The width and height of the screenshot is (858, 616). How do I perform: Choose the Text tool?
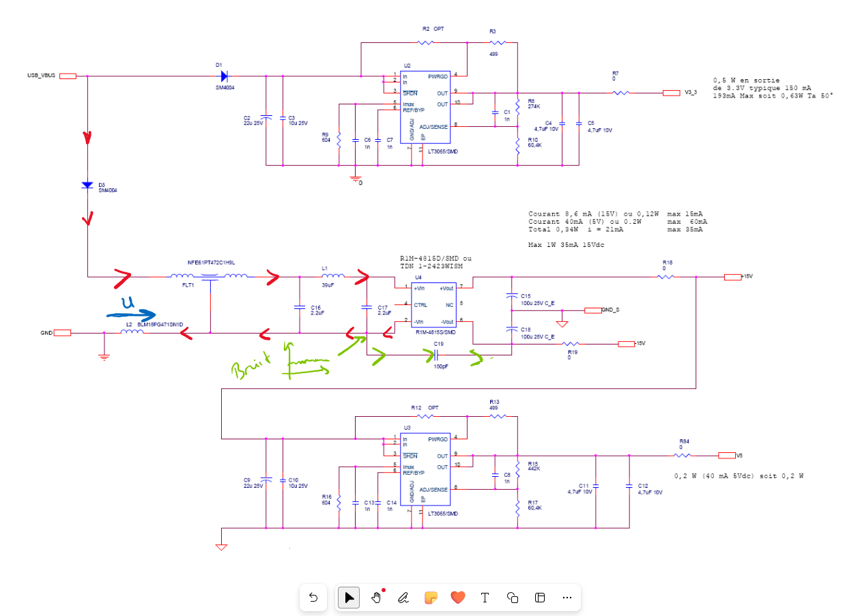tap(485, 598)
